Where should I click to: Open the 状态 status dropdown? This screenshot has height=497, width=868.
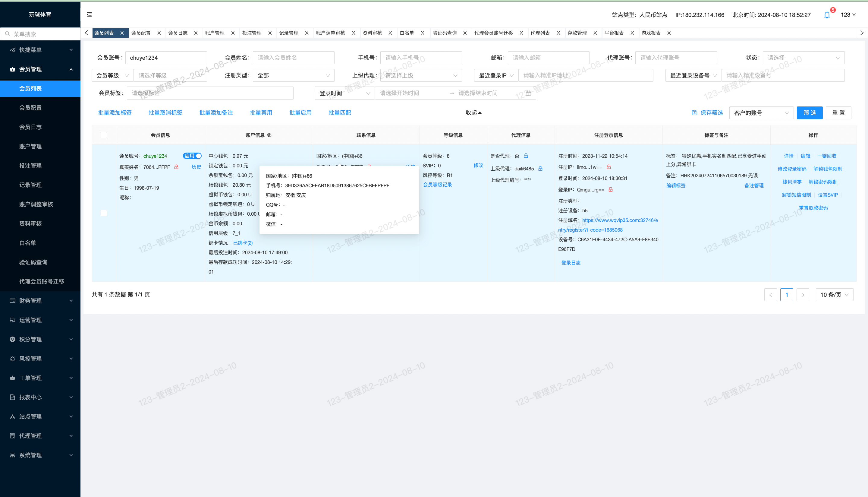pyautogui.click(x=804, y=58)
